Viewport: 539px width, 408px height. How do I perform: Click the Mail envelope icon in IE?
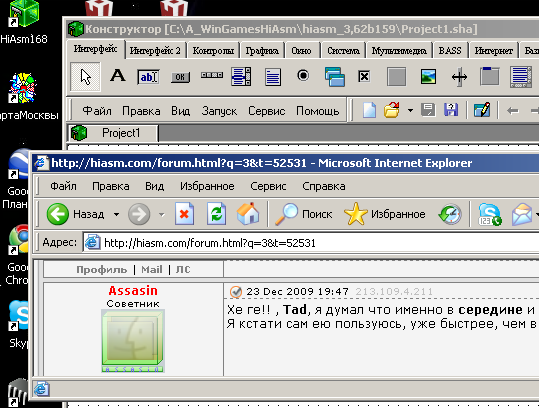[522, 214]
